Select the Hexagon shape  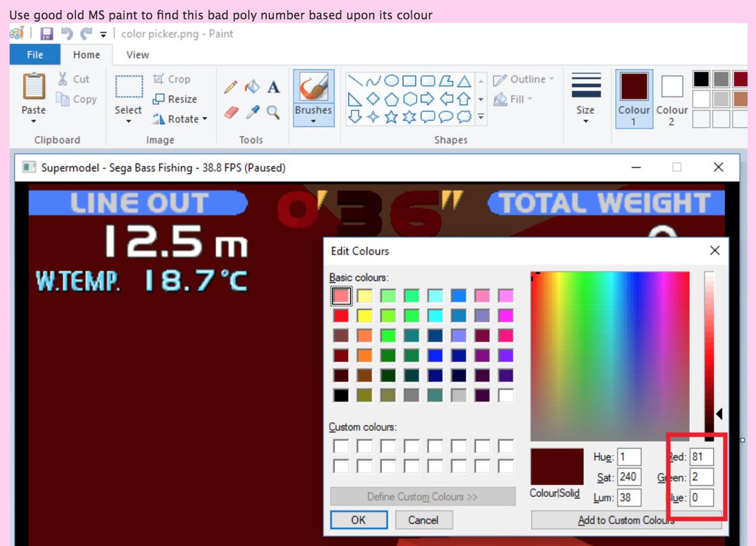point(409,99)
